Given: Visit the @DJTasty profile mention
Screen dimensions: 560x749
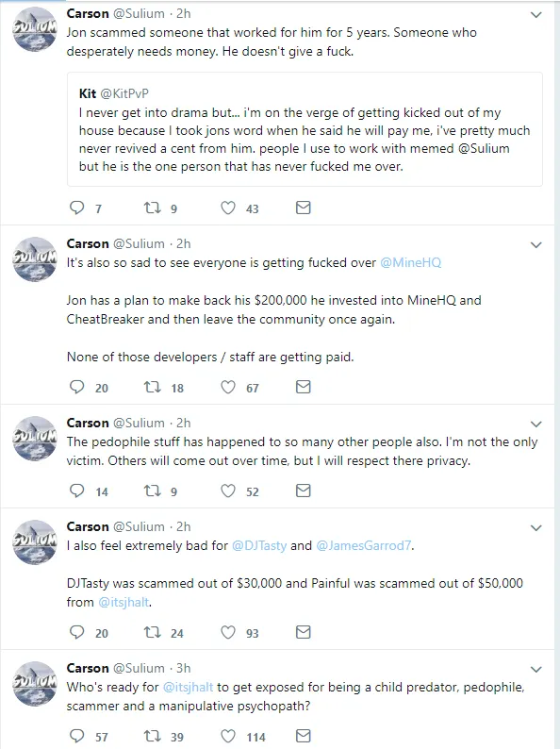Looking at the screenshot, I should coord(259,545).
